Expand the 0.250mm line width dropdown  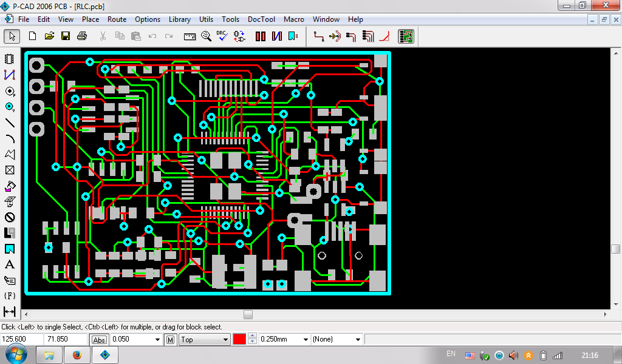coord(304,340)
